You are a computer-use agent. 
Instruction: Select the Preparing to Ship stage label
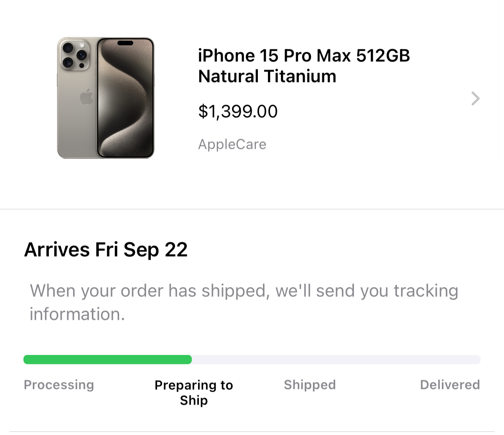194,392
